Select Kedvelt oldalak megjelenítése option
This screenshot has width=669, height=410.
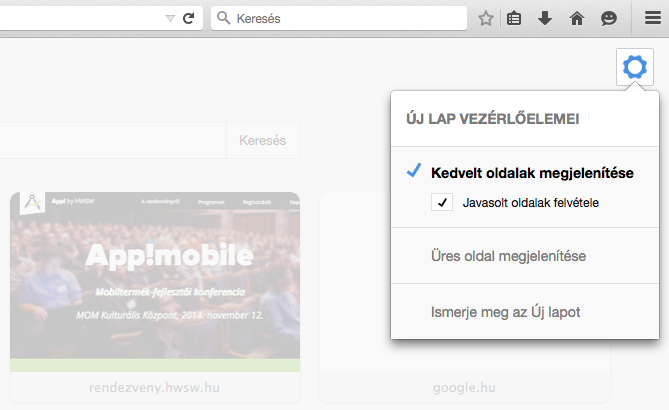coord(531,173)
